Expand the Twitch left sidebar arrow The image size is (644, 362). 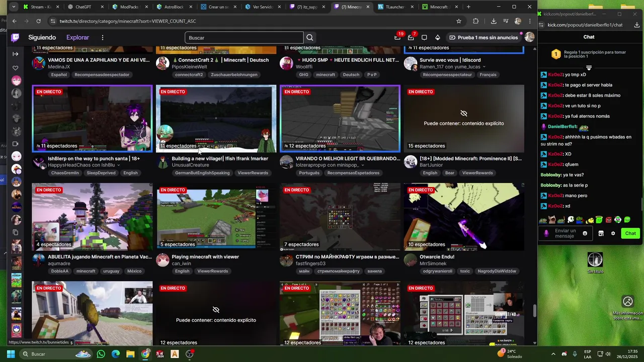16,54
